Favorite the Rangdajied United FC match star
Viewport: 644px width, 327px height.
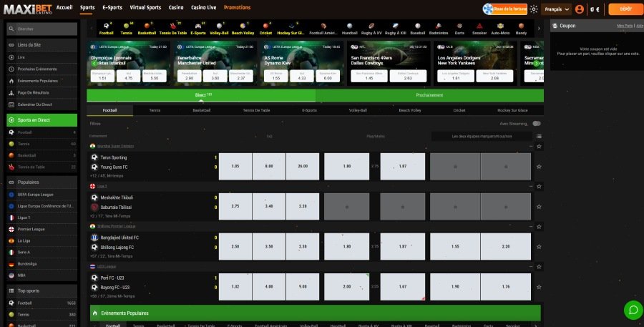(x=539, y=246)
